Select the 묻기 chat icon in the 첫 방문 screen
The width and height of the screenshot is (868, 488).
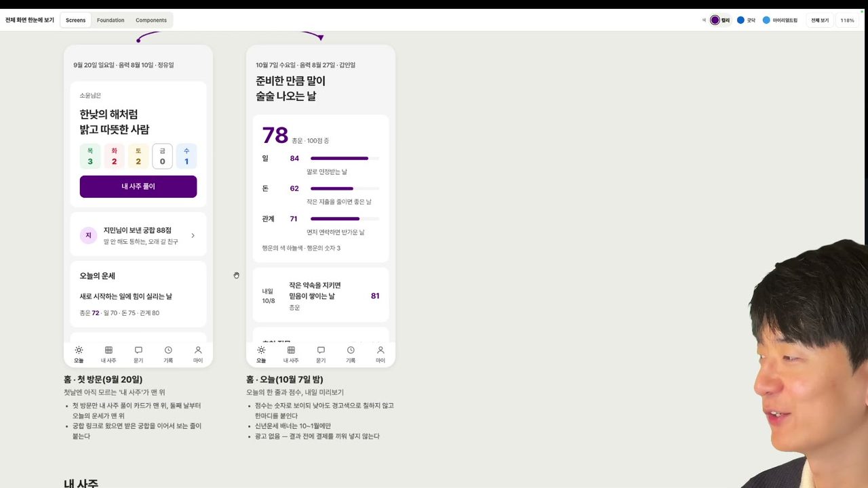coord(138,350)
